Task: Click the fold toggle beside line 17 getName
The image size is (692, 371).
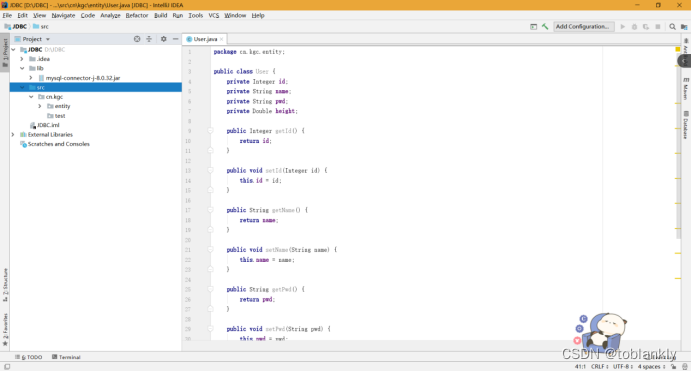Action: click(211, 210)
